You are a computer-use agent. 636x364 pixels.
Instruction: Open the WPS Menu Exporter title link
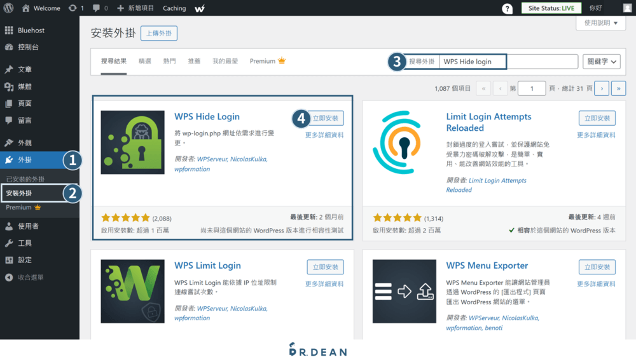coord(487,266)
